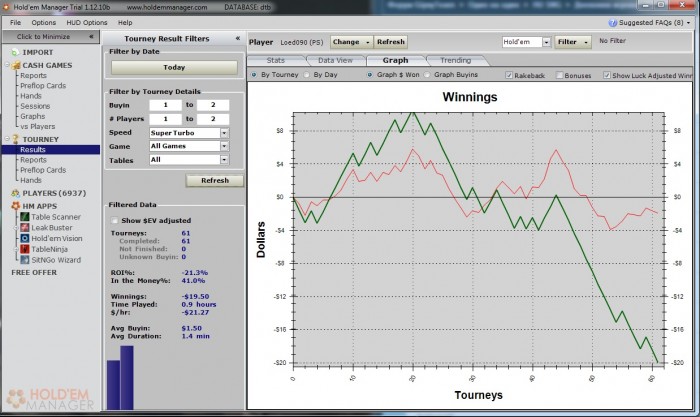Image resolution: width=700 pixels, height=417 pixels.
Task: Select Hands under CASH GAMES
Action: [31, 96]
